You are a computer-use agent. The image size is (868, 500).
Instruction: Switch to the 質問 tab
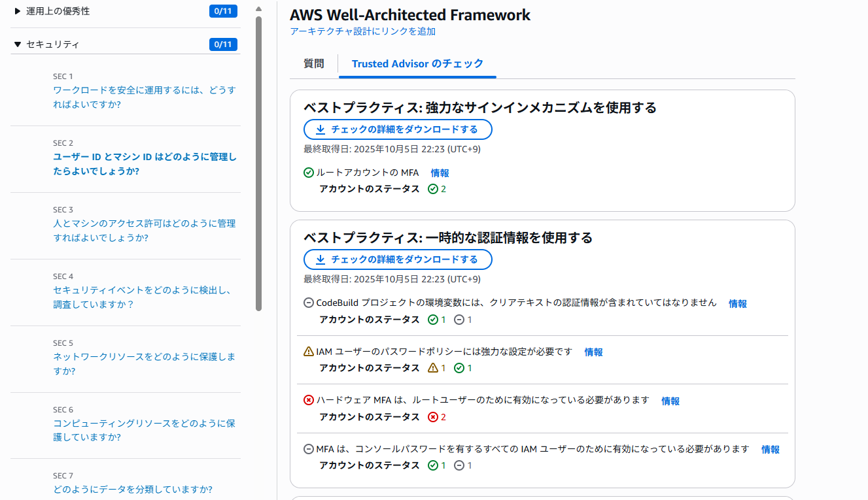(x=313, y=63)
